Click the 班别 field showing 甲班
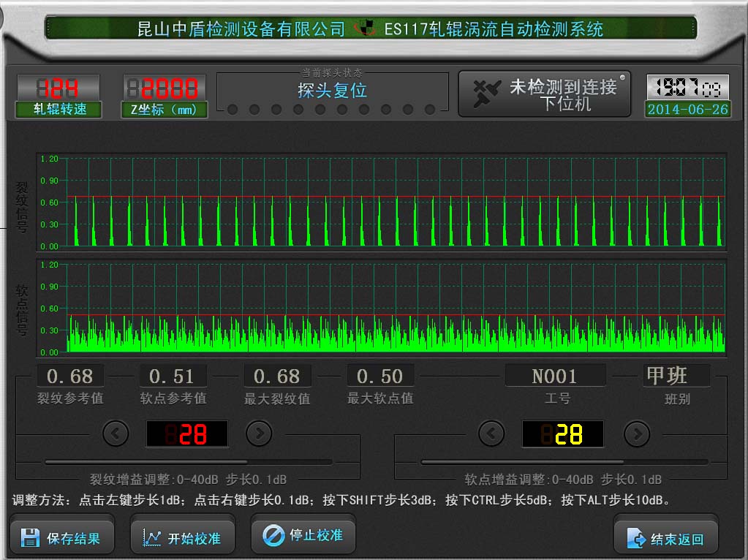The height and width of the screenshot is (560, 748). click(676, 376)
